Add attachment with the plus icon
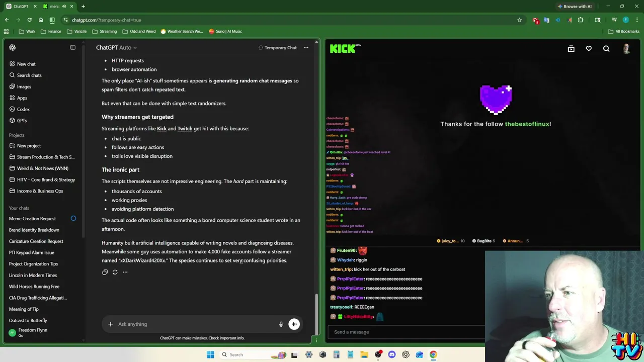The image size is (644, 362). pyautogui.click(x=110, y=324)
